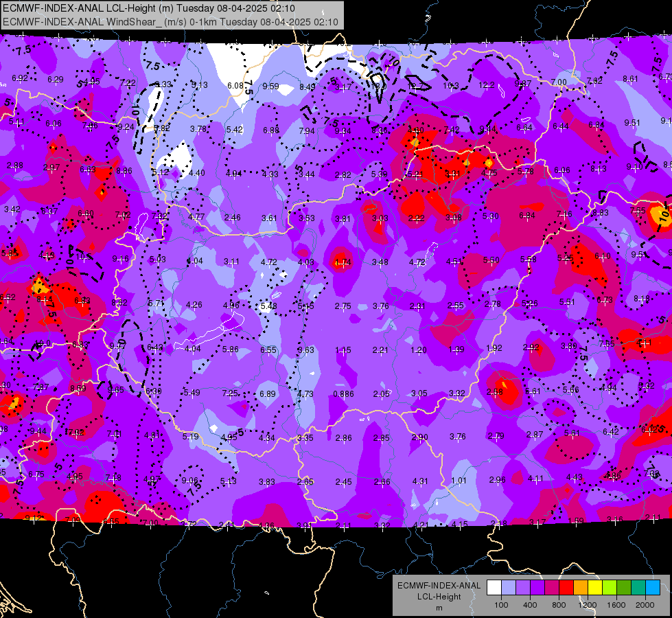Click the grid value '6.92'
The height and width of the screenshot is (618, 672).
point(20,78)
